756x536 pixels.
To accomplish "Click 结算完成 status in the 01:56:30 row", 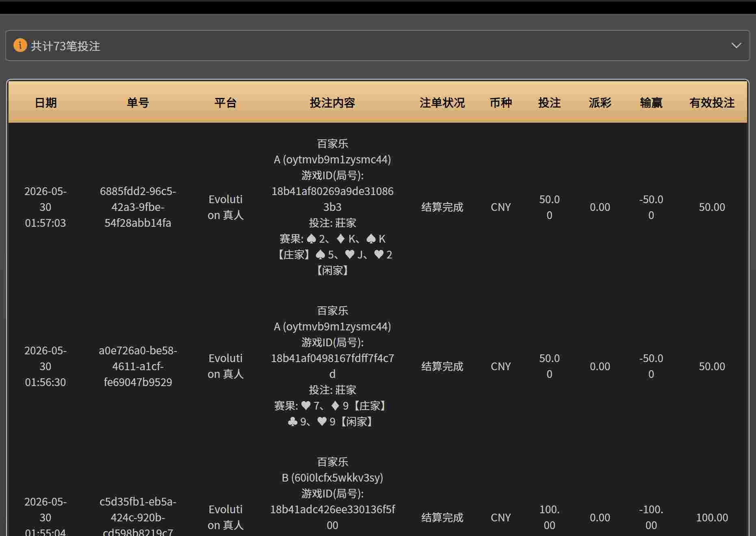I will tap(442, 366).
